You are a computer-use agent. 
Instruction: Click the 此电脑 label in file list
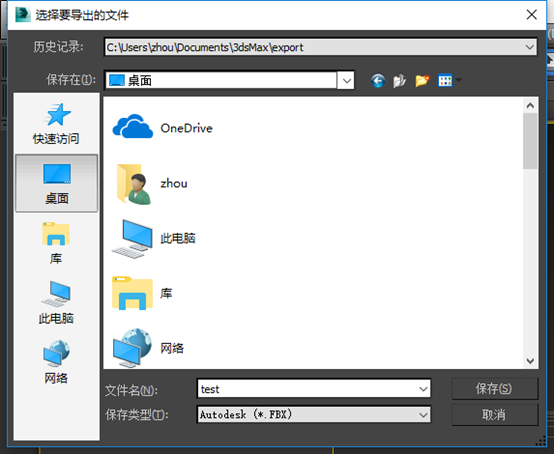click(x=178, y=238)
